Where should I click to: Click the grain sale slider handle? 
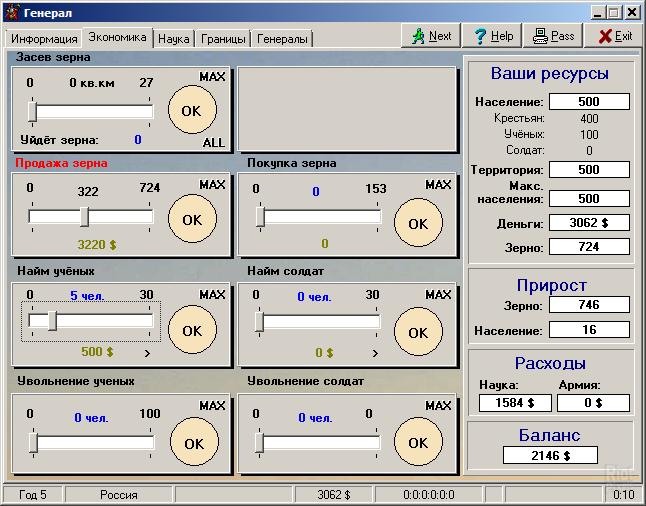click(85, 216)
